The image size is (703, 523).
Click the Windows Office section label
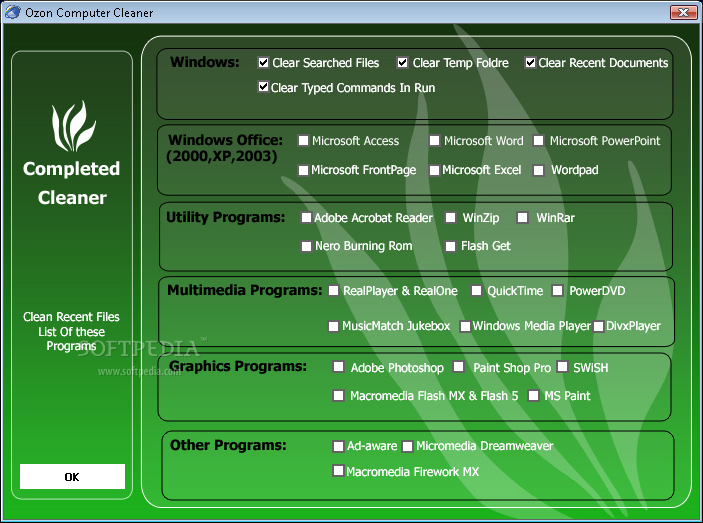[225, 148]
